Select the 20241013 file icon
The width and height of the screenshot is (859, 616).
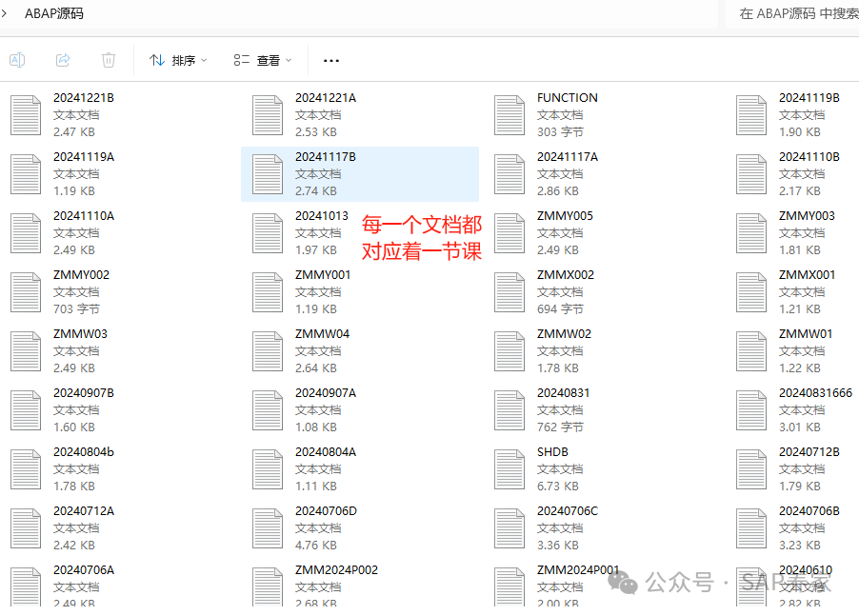(268, 233)
